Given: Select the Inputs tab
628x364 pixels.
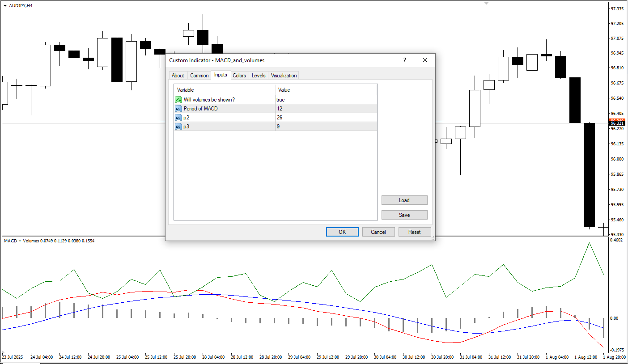Looking at the screenshot, I should pos(221,75).
